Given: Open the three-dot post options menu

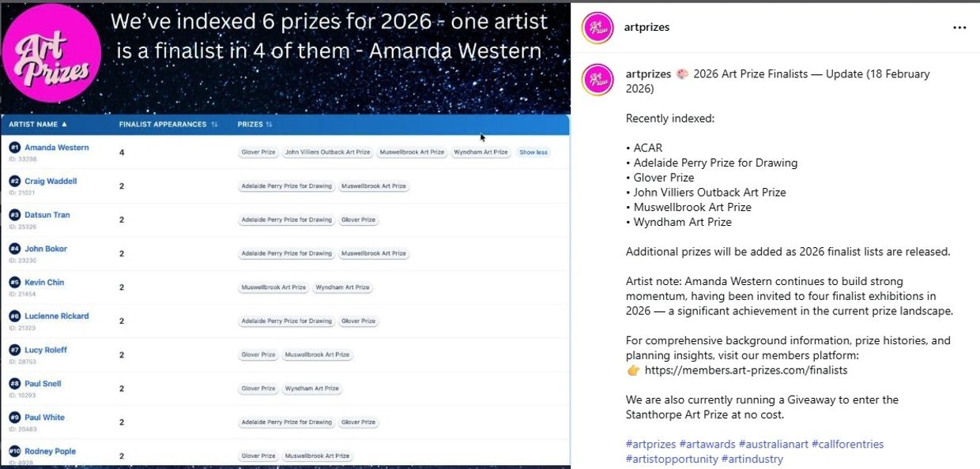Looking at the screenshot, I should [x=959, y=28].
